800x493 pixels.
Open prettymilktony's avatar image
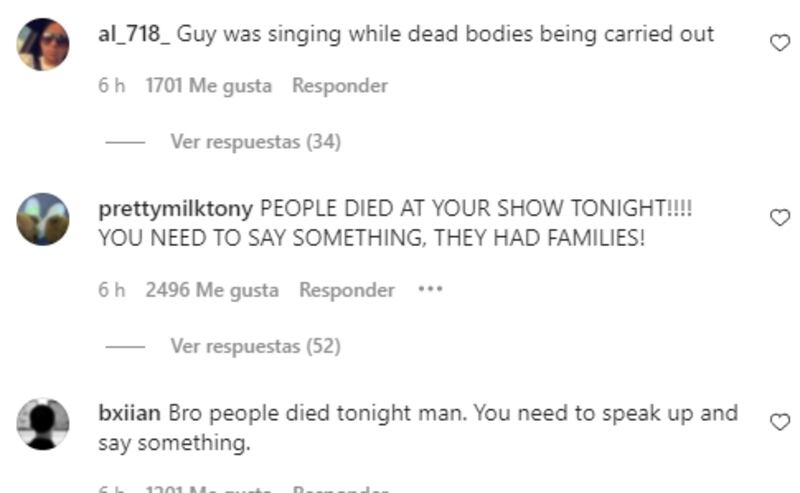pyautogui.click(x=43, y=219)
